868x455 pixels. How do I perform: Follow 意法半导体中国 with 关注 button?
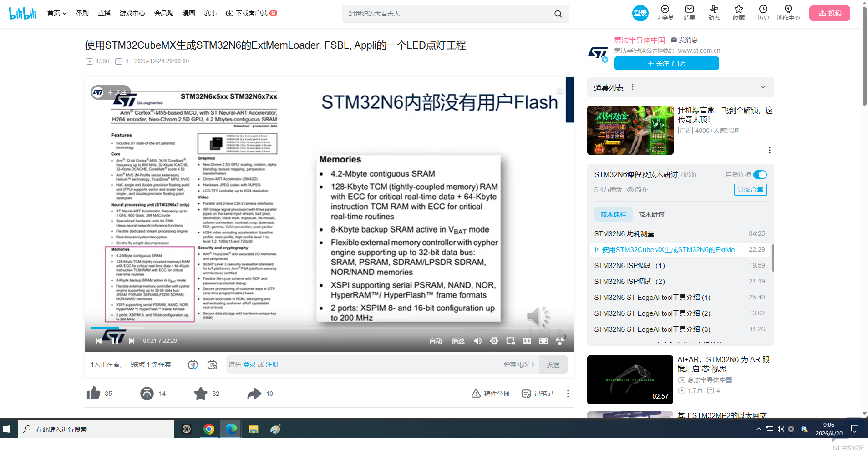tap(666, 63)
